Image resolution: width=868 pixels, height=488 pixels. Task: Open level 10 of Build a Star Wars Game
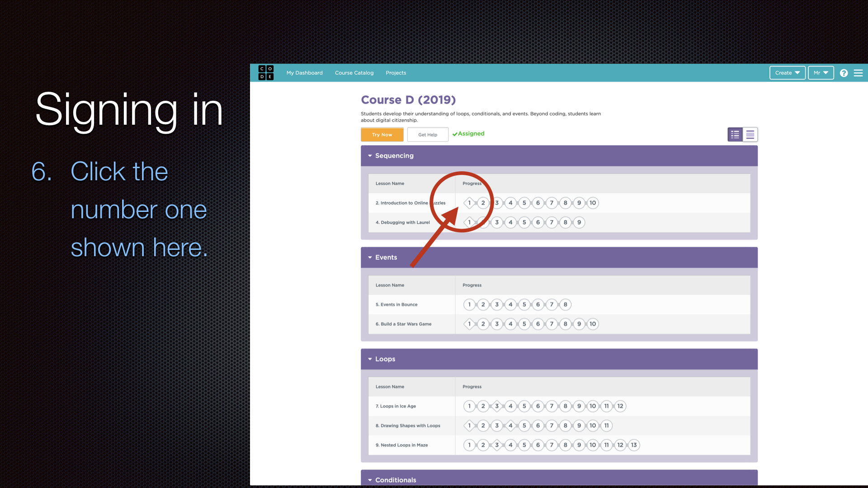tap(593, 324)
